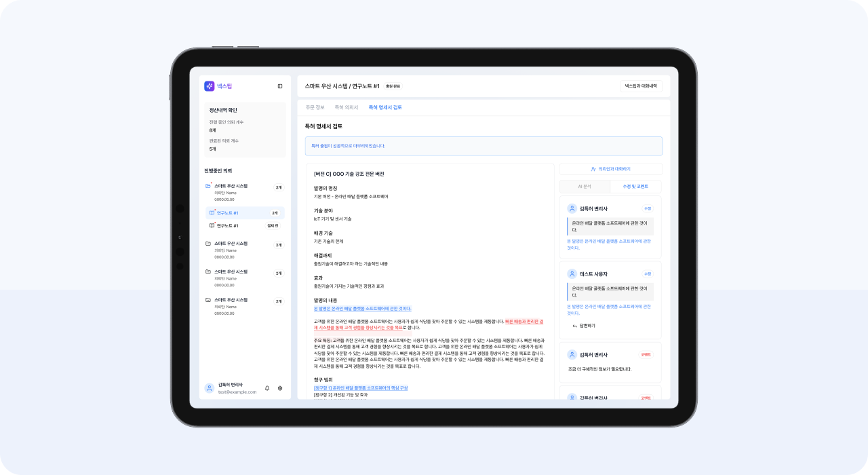This screenshot has width=868, height=475.
Task: Open the notifications bell icon
Action: (267, 388)
